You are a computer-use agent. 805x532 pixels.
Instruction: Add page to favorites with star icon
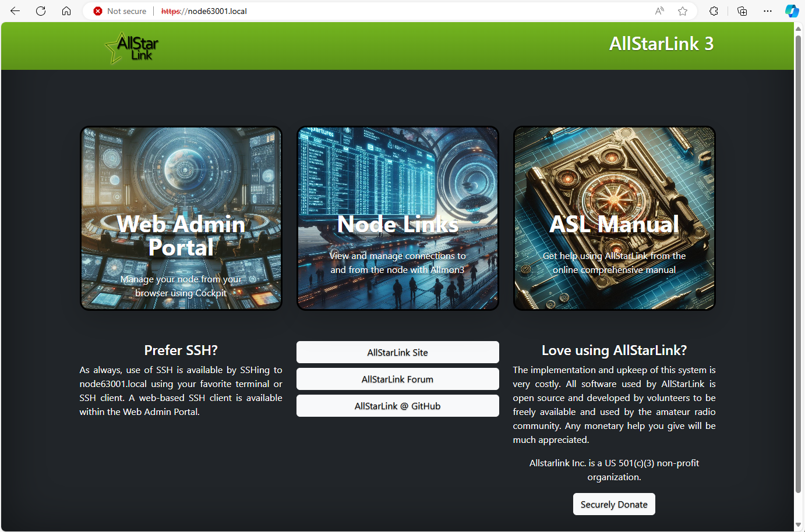tap(683, 11)
